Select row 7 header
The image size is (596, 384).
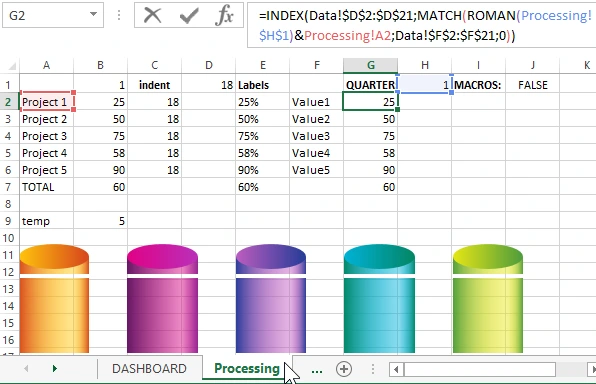(8, 187)
